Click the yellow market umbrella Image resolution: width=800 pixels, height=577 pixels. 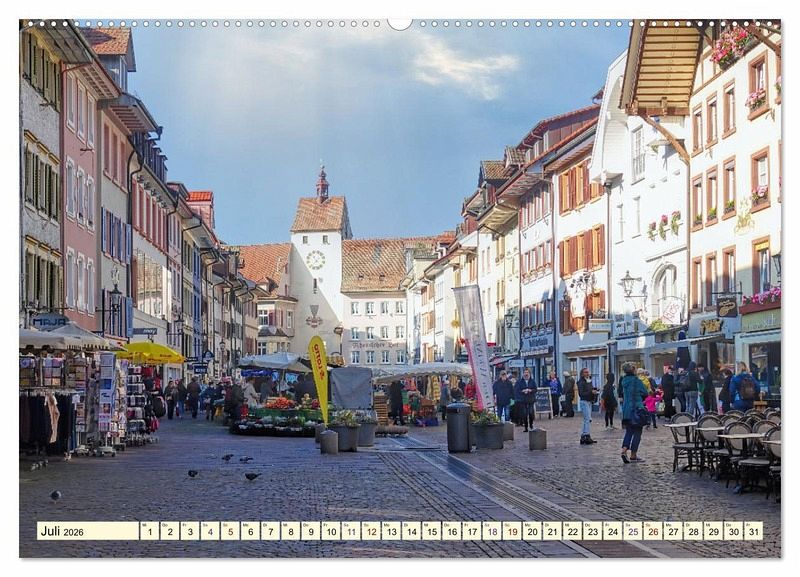click(150, 352)
